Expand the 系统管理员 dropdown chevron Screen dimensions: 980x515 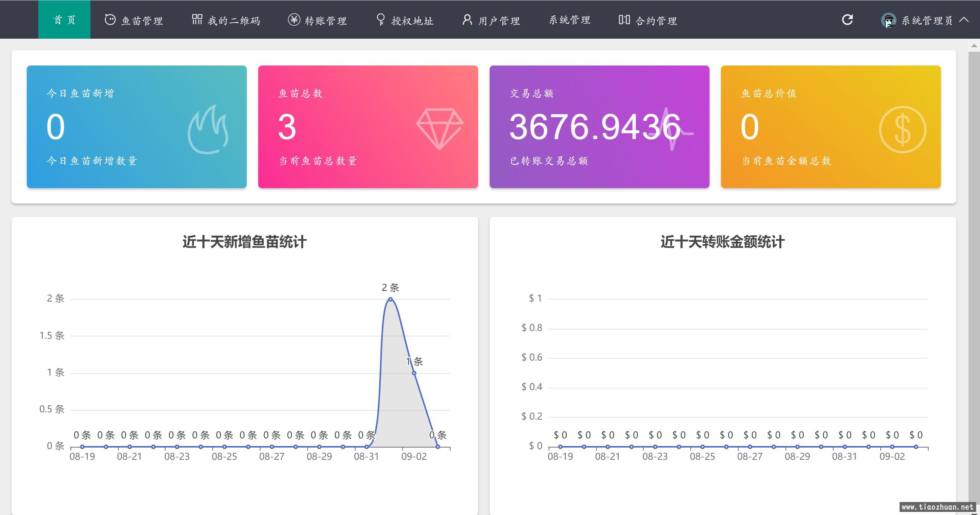tap(964, 20)
